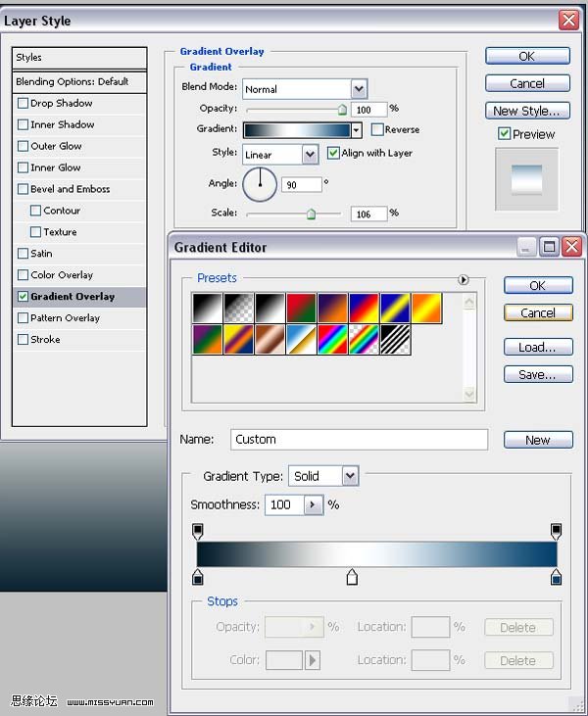Screen dimensions: 588x716
Task: Select the blue right color stop
Action: pyautogui.click(x=556, y=577)
